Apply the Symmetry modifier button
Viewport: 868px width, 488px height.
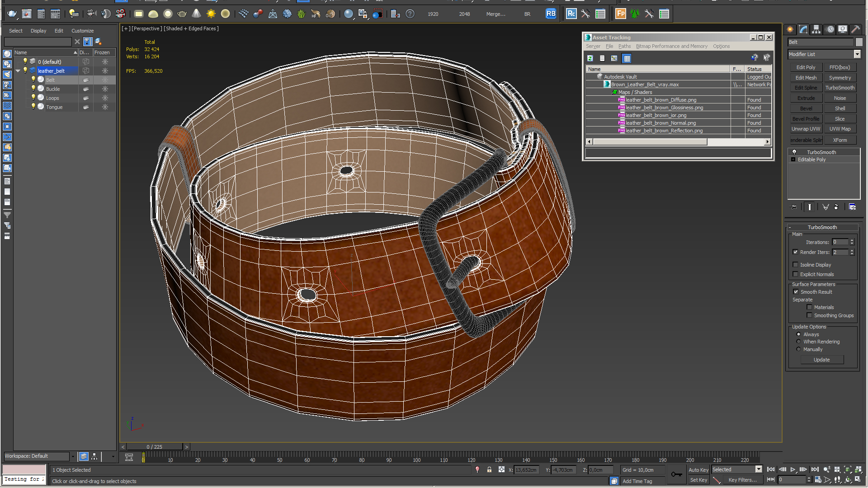[x=840, y=78]
